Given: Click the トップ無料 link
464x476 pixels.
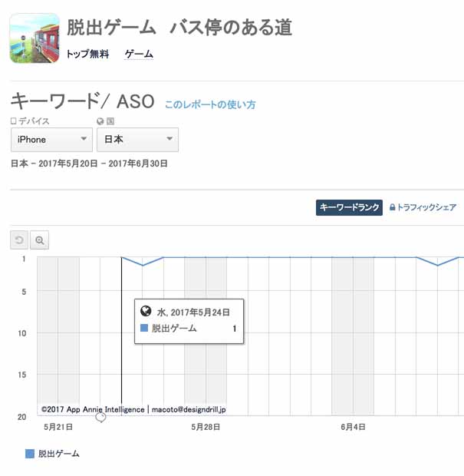Looking at the screenshot, I should point(87,55).
